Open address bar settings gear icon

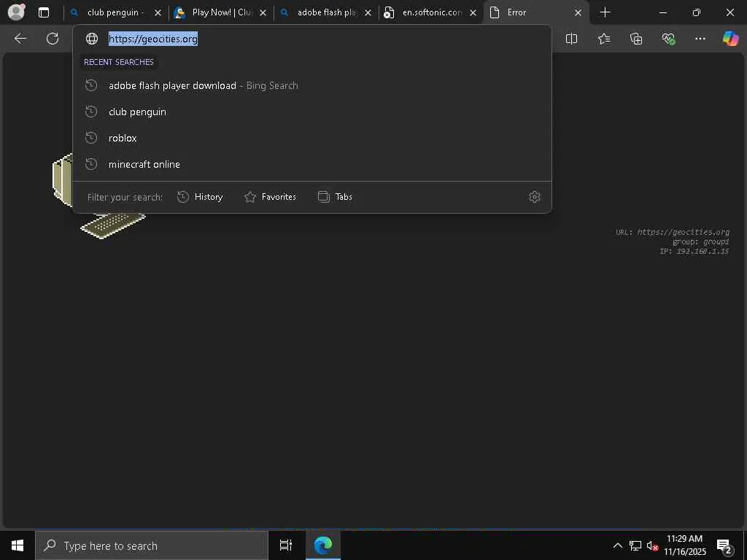tap(535, 197)
